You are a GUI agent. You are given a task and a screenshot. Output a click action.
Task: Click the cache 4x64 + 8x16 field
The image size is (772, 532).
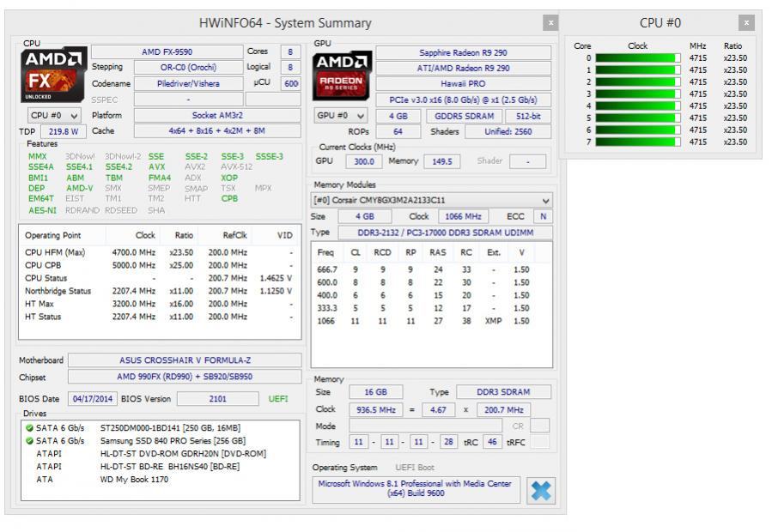(217, 131)
